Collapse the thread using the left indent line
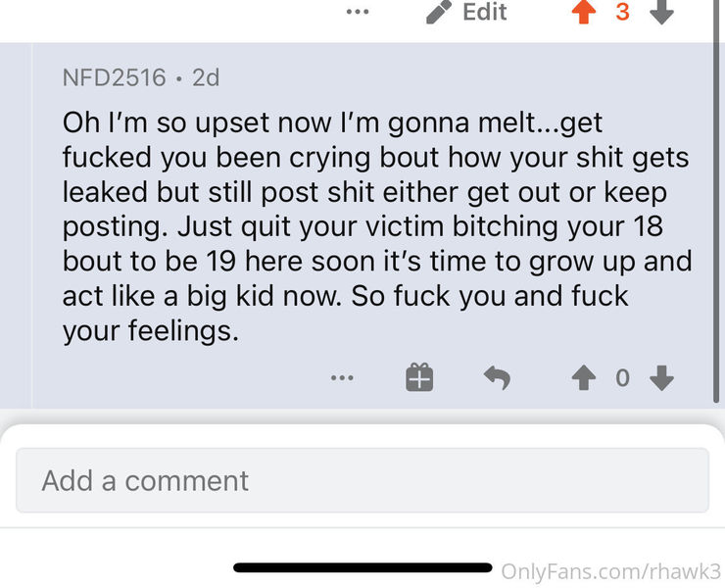This screenshot has width=725, height=588. (x=32, y=225)
